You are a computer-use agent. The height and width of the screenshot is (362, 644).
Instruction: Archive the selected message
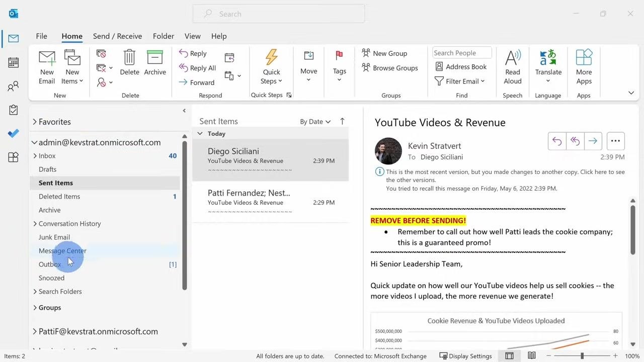pyautogui.click(x=155, y=63)
